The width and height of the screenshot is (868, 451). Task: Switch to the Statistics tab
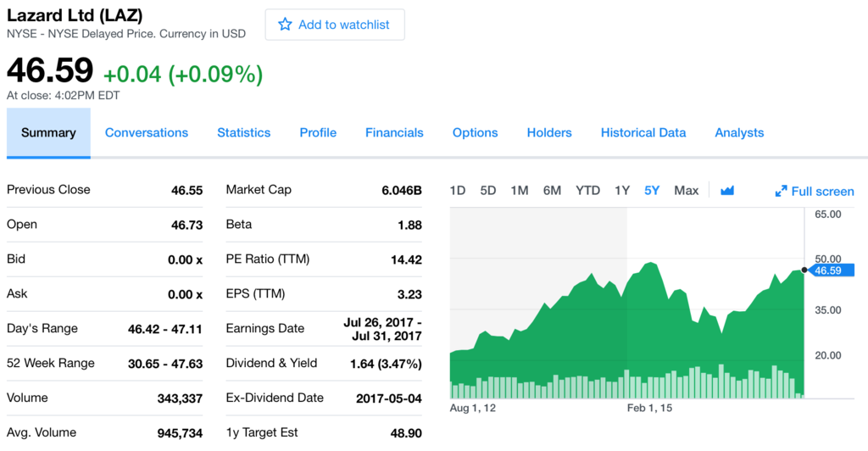pyautogui.click(x=243, y=133)
